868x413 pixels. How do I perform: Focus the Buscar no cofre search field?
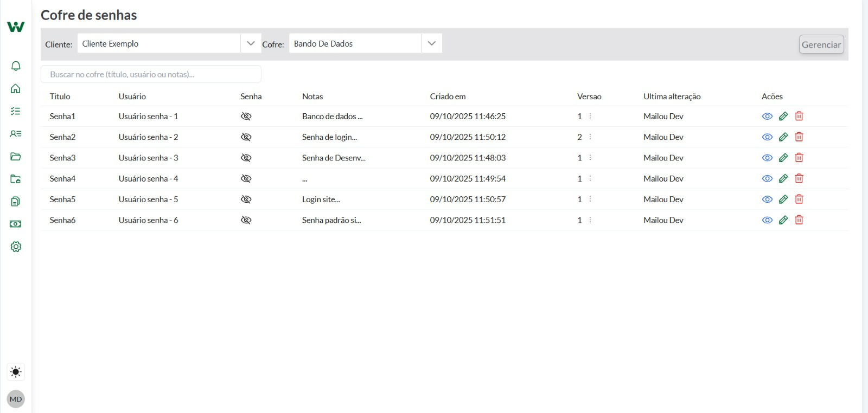coord(151,74)
